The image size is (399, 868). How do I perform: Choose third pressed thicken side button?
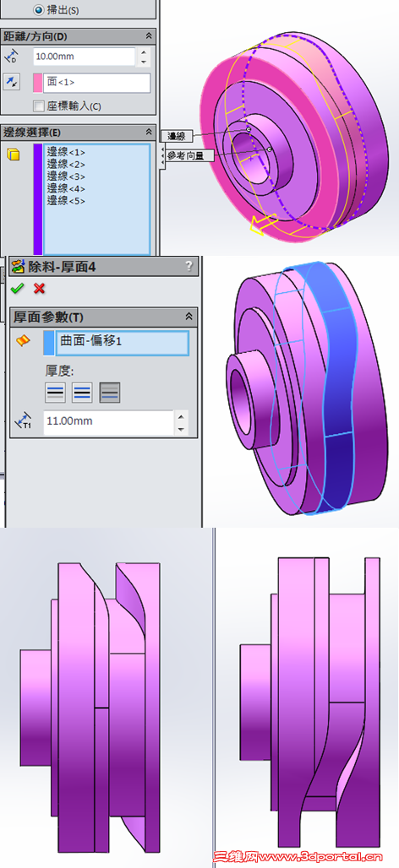[110, 393]
